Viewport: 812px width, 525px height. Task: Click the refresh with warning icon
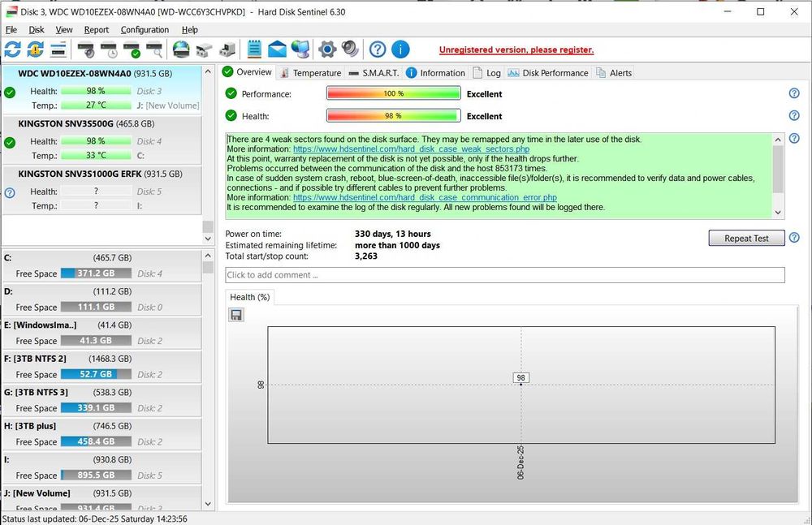(35, 49)
